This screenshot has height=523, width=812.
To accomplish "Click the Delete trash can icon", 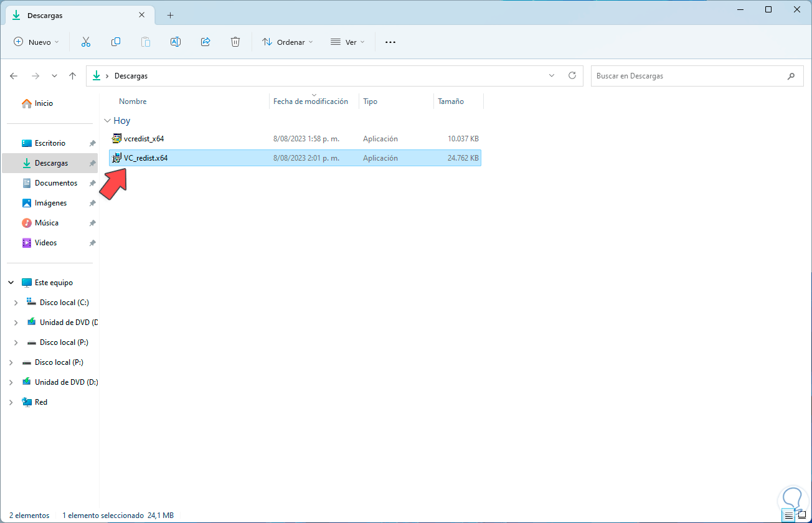I will click(235, 42).
